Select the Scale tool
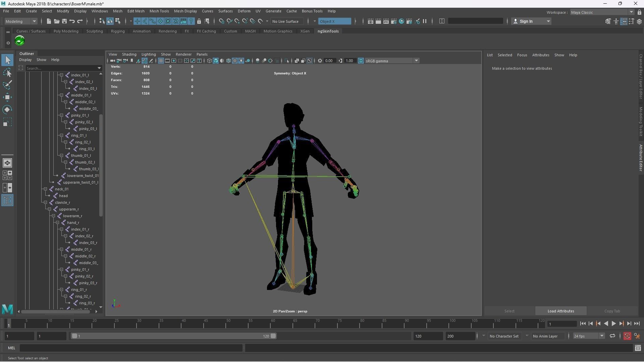The image size is (644, 362). (7, 122)
